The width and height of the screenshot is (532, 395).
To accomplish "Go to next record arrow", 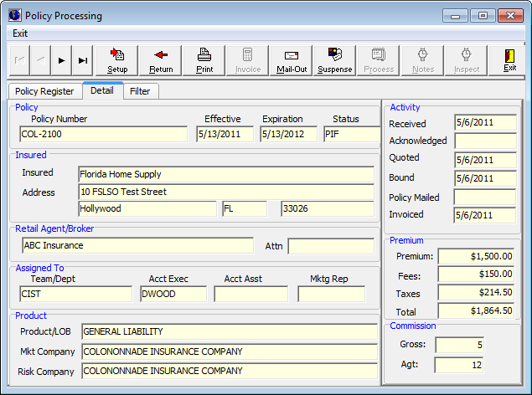I will click(61, 60).
